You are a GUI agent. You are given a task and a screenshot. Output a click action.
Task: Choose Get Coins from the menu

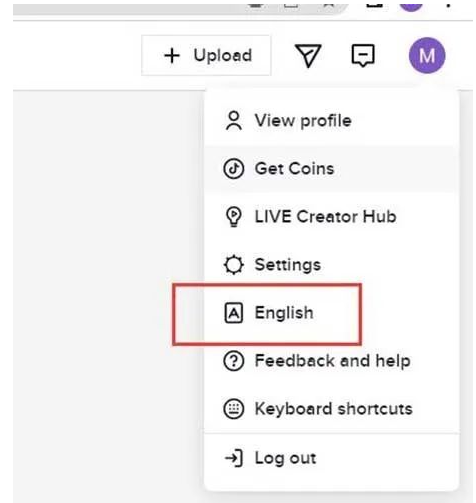[332, 169]
